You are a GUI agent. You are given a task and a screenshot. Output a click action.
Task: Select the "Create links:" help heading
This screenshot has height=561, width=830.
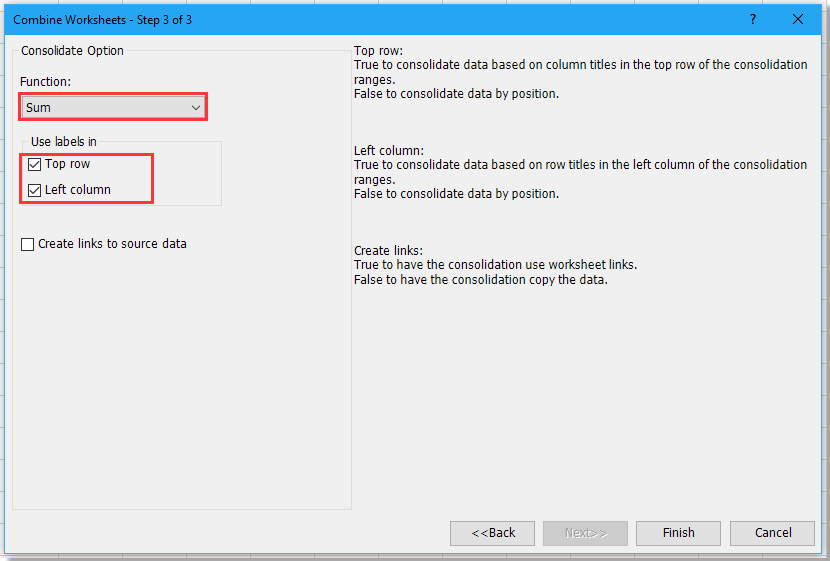pyautogui.click(x=389, y=251)
